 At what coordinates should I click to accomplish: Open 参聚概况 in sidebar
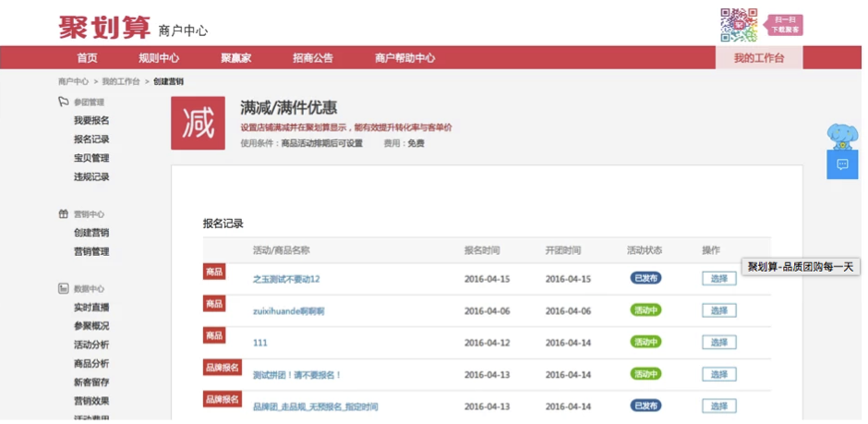click(x=91, y=326)
